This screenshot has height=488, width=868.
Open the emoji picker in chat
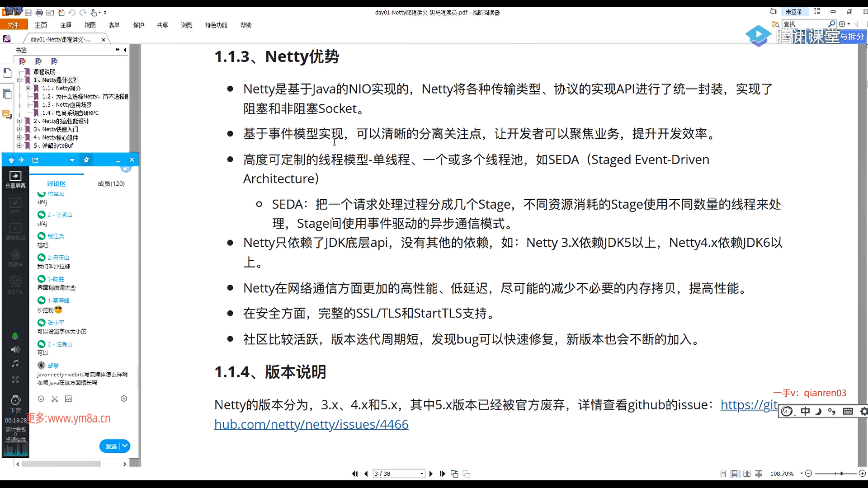[41, 399]
